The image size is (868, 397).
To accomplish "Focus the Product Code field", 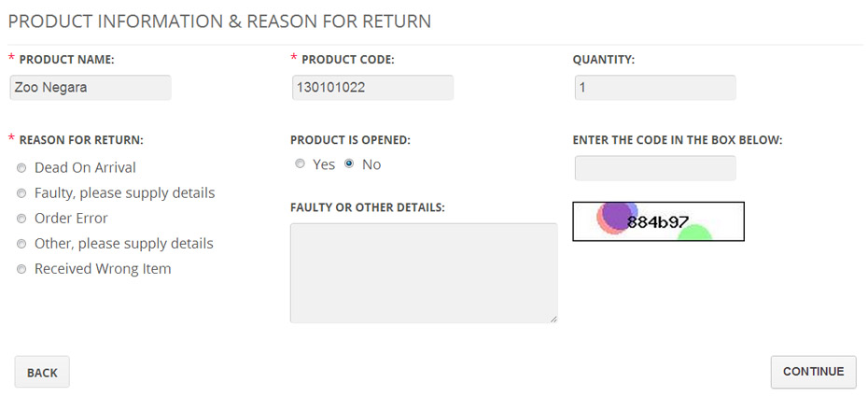I will point(372,88).
